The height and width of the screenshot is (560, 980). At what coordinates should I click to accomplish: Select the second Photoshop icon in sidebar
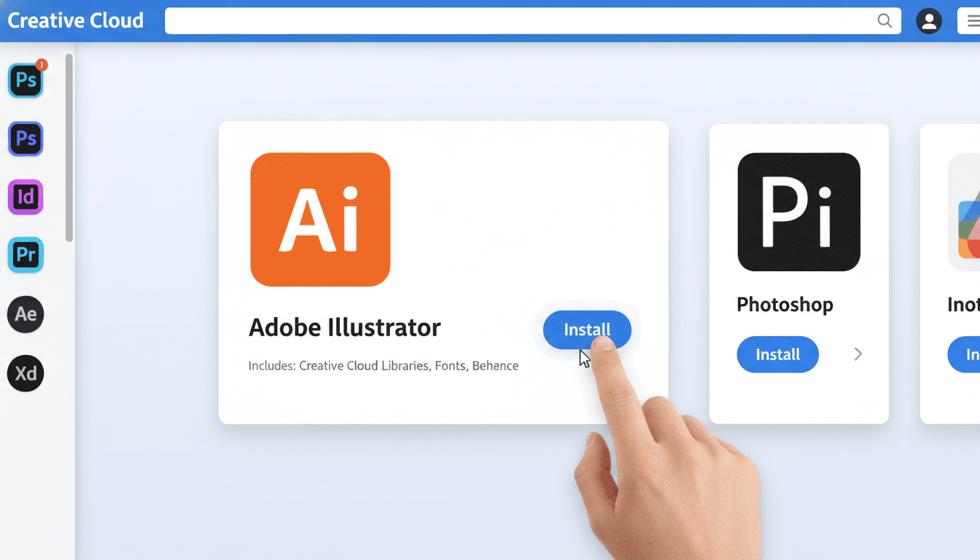[x=26, y=139]
